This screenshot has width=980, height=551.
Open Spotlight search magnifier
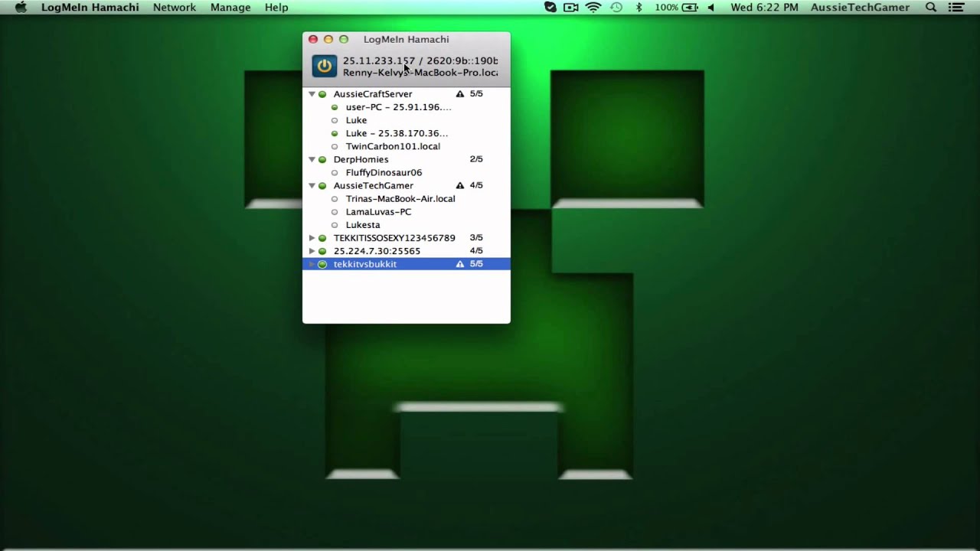(x=931, y=7)
